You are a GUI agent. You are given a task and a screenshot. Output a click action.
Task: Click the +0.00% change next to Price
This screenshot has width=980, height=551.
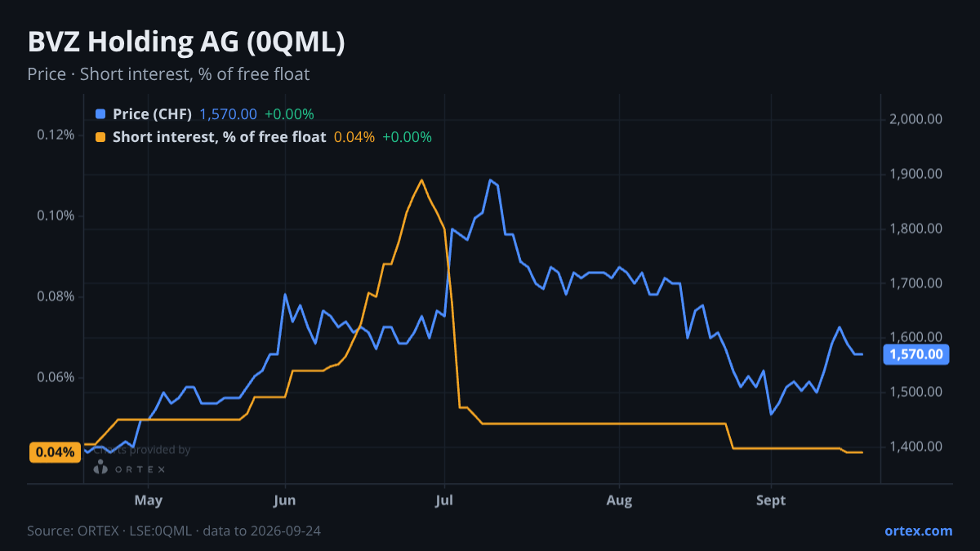289,114
